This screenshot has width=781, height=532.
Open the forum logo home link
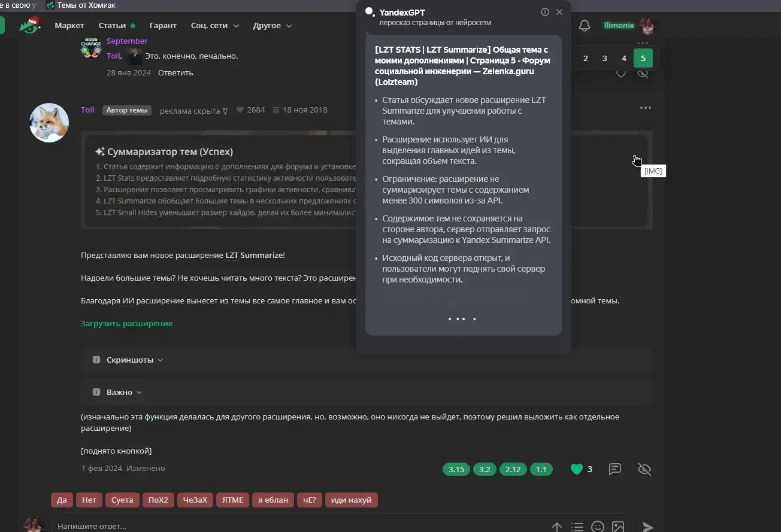[28, 26]
